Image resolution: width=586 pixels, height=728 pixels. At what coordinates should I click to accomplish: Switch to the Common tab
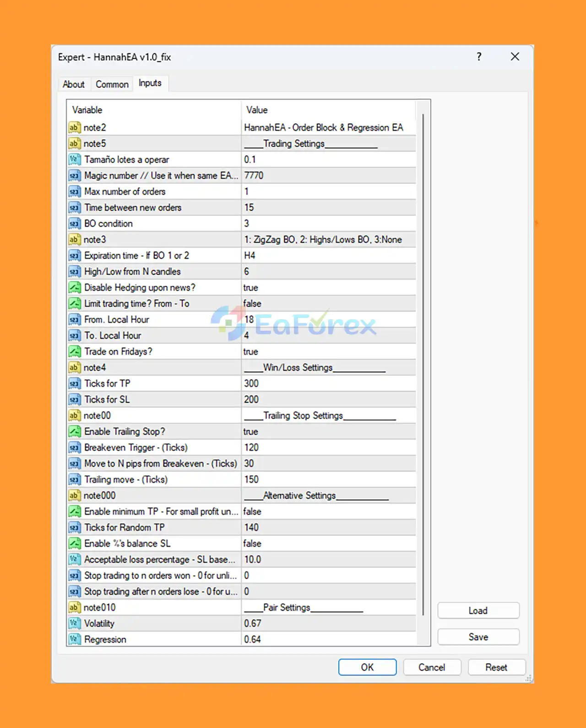[x=112, y=84]
